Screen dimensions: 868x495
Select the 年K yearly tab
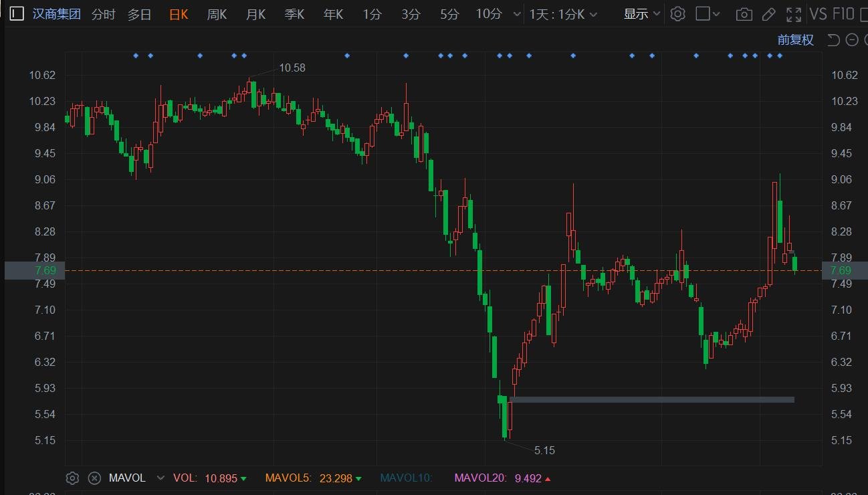click(333, 14)
